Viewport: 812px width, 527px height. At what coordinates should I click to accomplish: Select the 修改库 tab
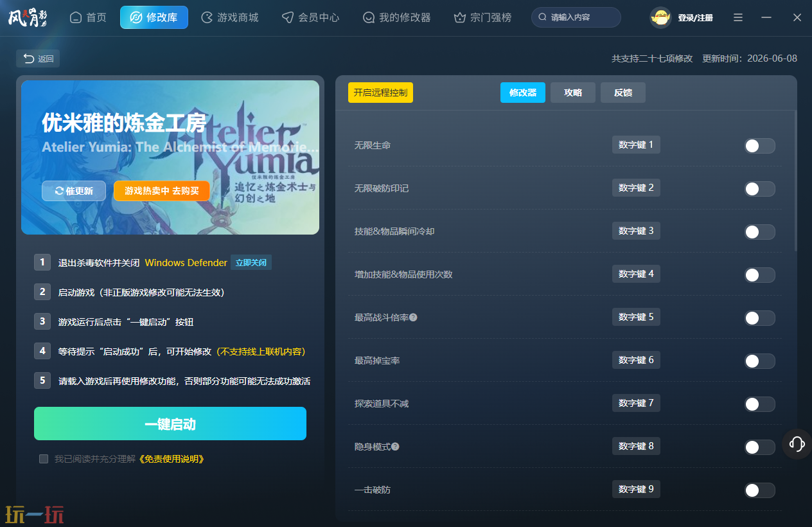click(154, 17)
